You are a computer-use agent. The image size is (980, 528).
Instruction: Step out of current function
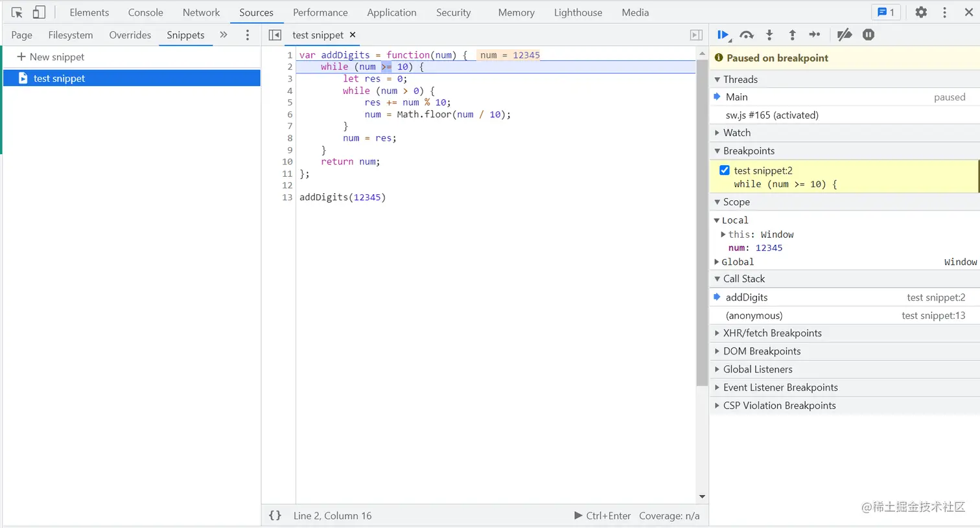(792, 35)
